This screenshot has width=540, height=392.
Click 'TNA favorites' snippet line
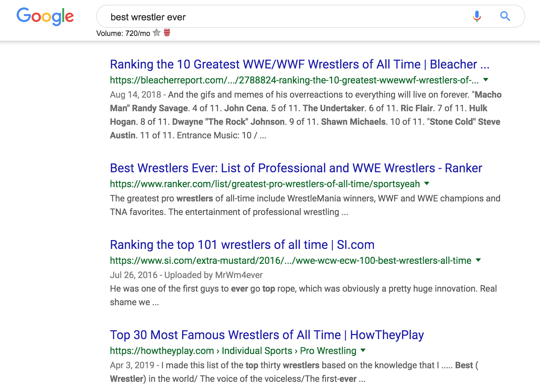pyautogui.click(x=229, y=212)
